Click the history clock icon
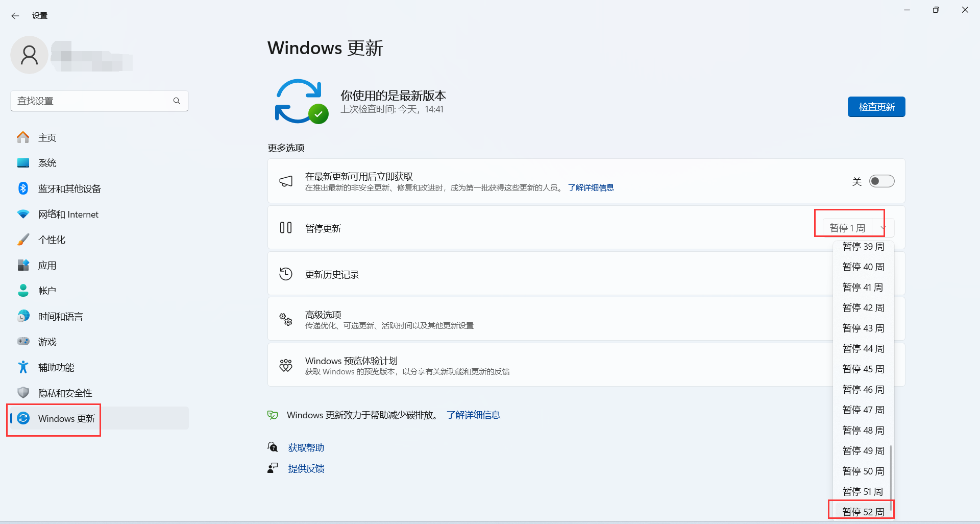Screen dimensions: 980x524 click(286, 274)
